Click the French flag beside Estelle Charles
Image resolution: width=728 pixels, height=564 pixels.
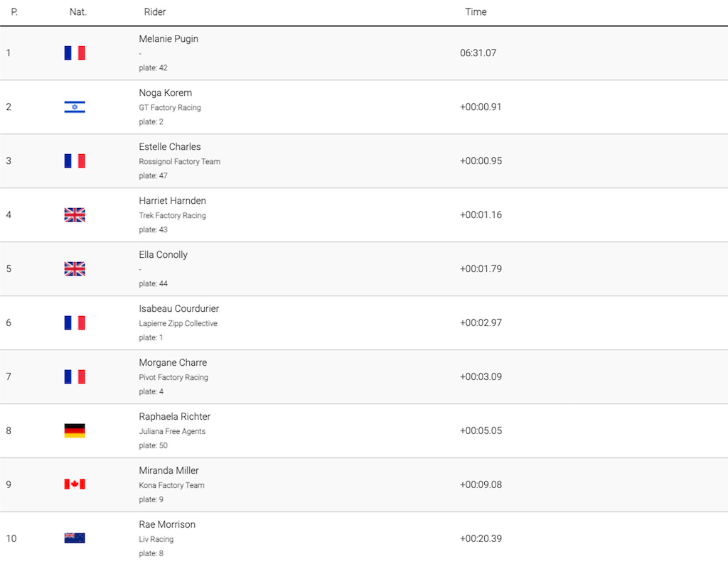[75, 161]
